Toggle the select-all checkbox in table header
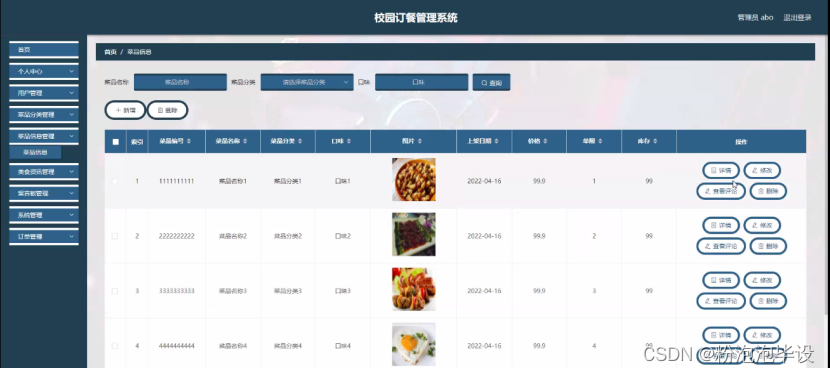The image size is (830, 373). tap(115, 142)
